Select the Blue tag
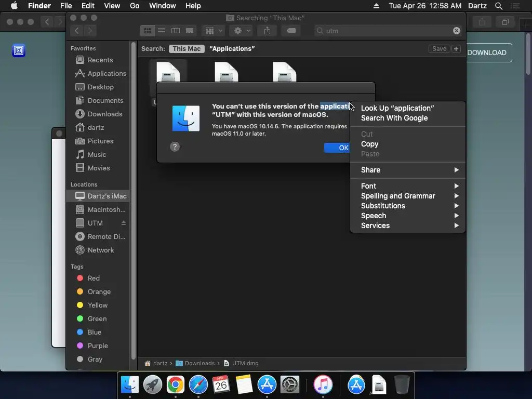The height and width of the screenshot is (399, 532). 98,332
